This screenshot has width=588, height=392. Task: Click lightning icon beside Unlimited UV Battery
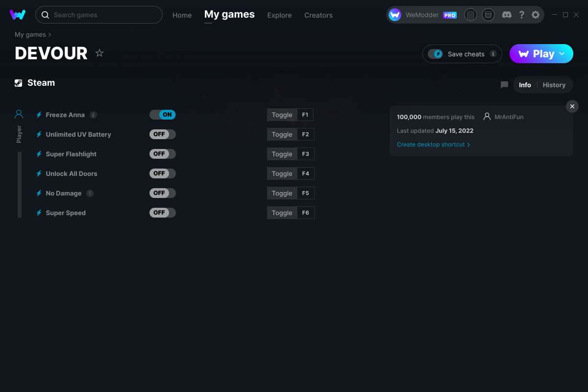(39, 134)
